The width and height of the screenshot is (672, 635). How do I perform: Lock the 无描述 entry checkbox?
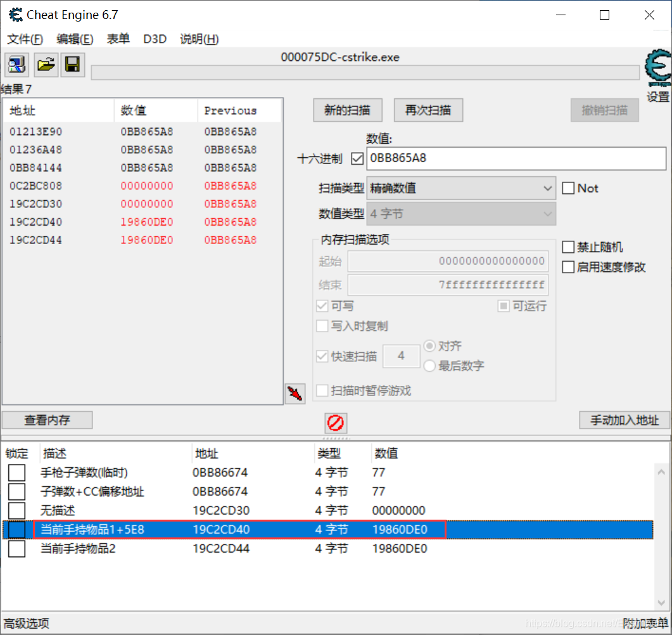pos(16,510)
